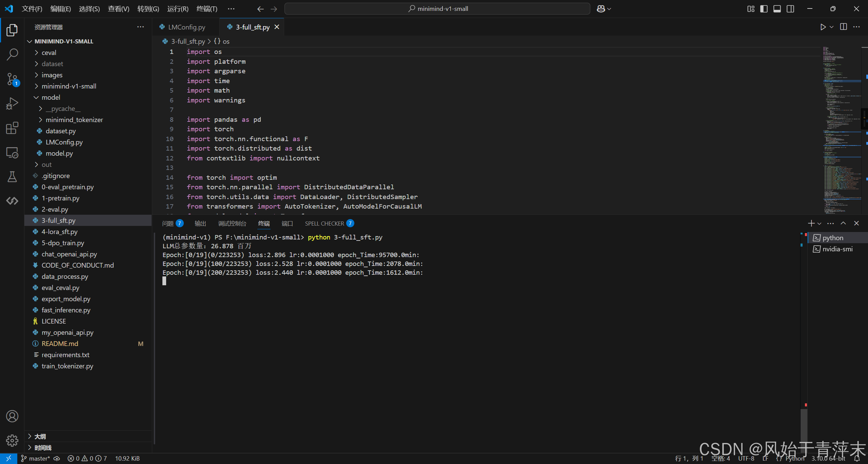Switch to the 问题 problems tab
Viewport: 868px width, 464px height.
pos(173,224)
